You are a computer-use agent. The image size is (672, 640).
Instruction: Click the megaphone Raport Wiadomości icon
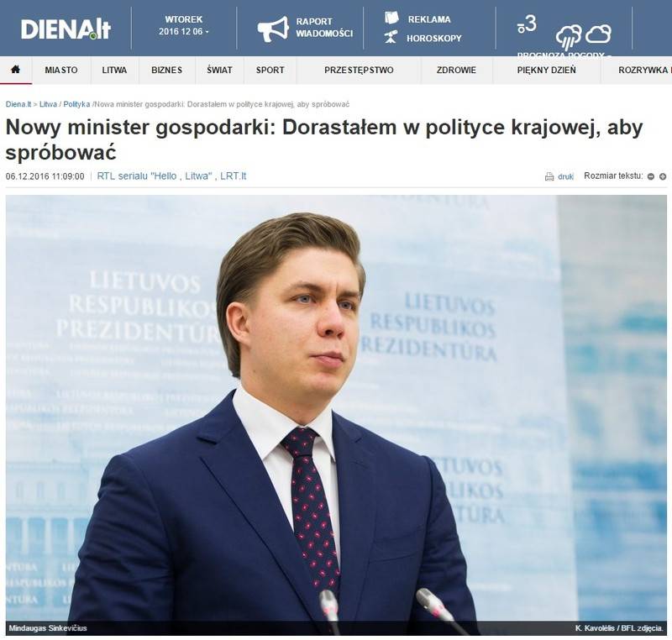tap(273, 29)
